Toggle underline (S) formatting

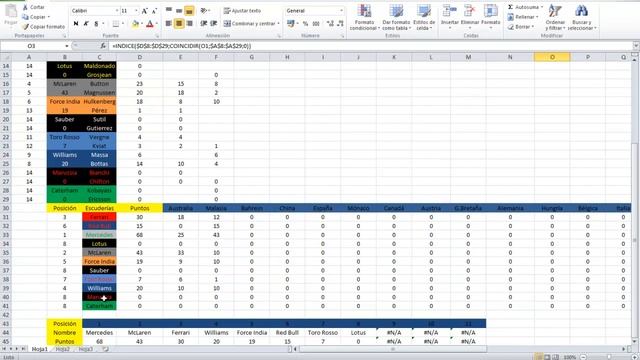click(96, 24)
